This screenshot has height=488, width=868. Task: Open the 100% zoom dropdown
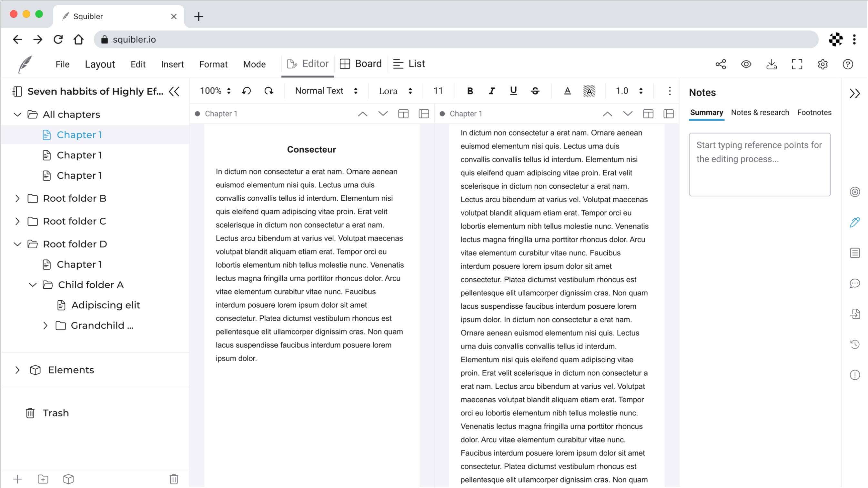215,91
